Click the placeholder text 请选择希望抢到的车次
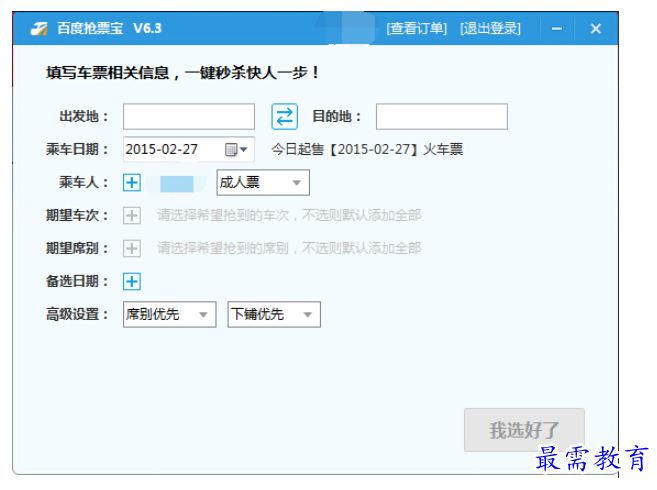This screenshot has width=657, height=490. pos(223,215)
